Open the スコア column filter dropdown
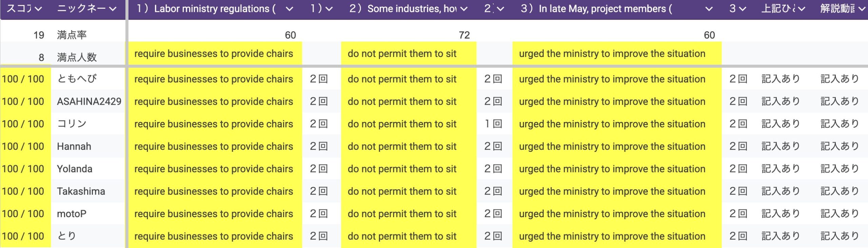The width and height of the screenshot is (868, 248). pos(38,9)
